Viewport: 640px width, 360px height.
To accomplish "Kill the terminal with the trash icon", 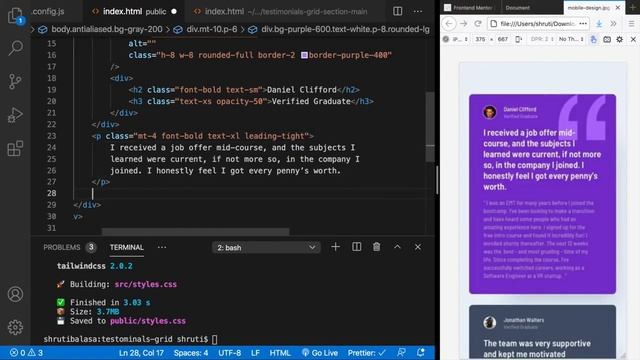I will tap(376, 247).
